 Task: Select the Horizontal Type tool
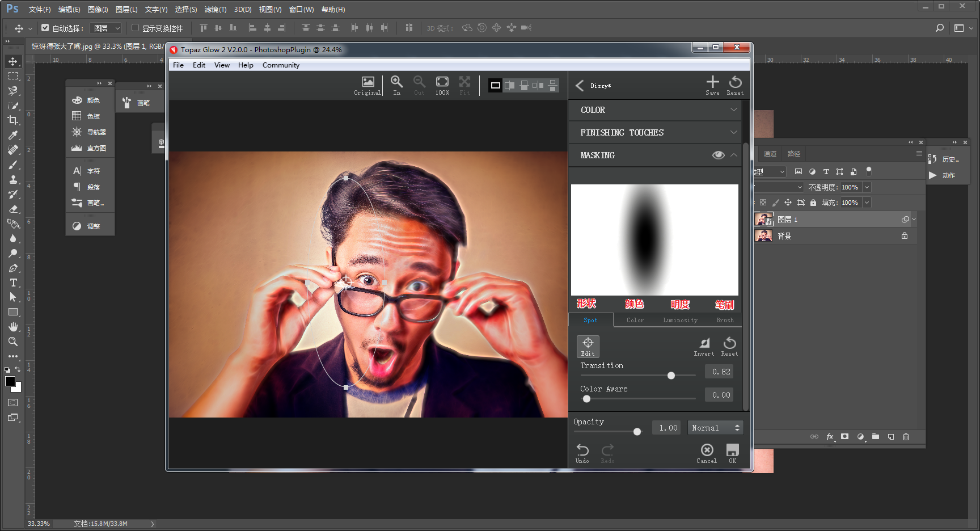(13, 283)
